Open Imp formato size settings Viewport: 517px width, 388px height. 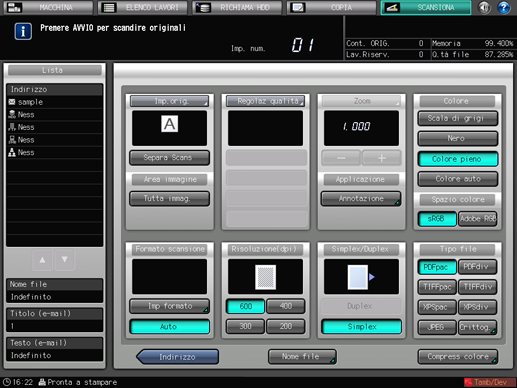[x=169, y=306]
